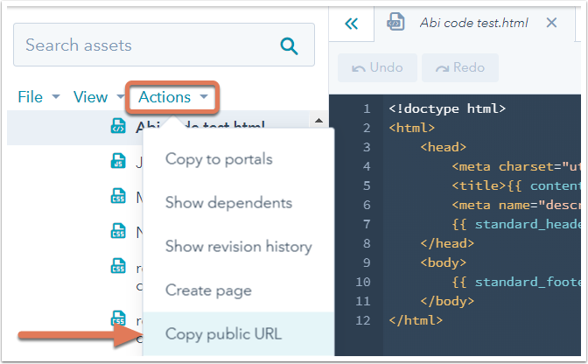Click the first CSS file icon

pyautogui.click(x=117, y=196)
